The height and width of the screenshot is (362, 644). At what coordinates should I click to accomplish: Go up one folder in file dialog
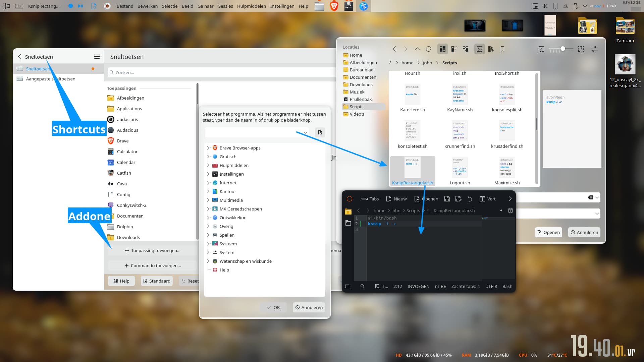417,49
